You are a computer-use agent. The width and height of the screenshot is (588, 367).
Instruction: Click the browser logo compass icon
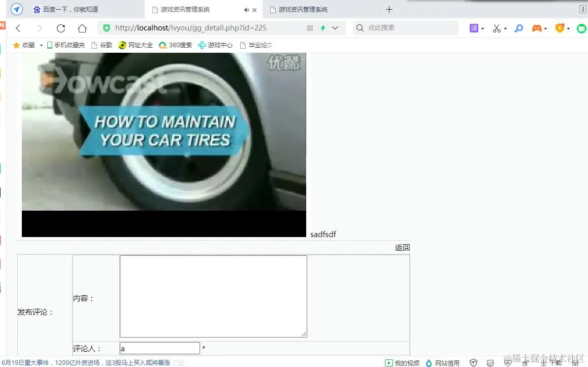[16, 9]
